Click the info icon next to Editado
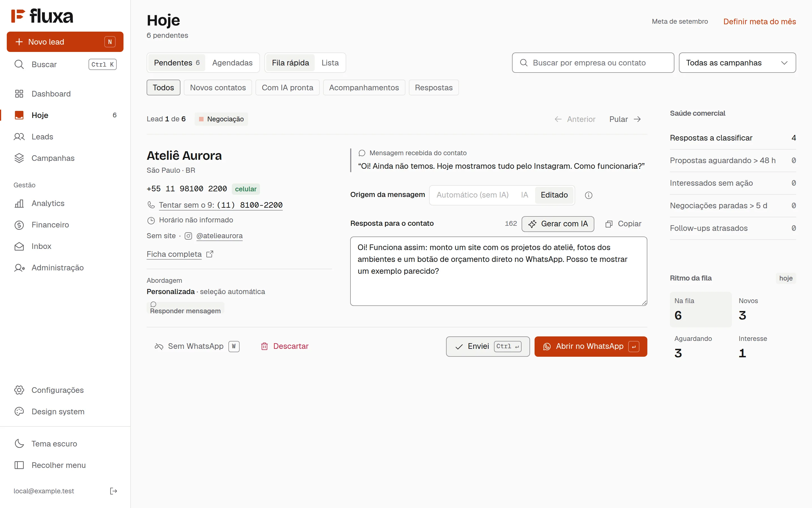Image resolution: width=812 pixels, height=508 pixels. [x=588, y=195]
